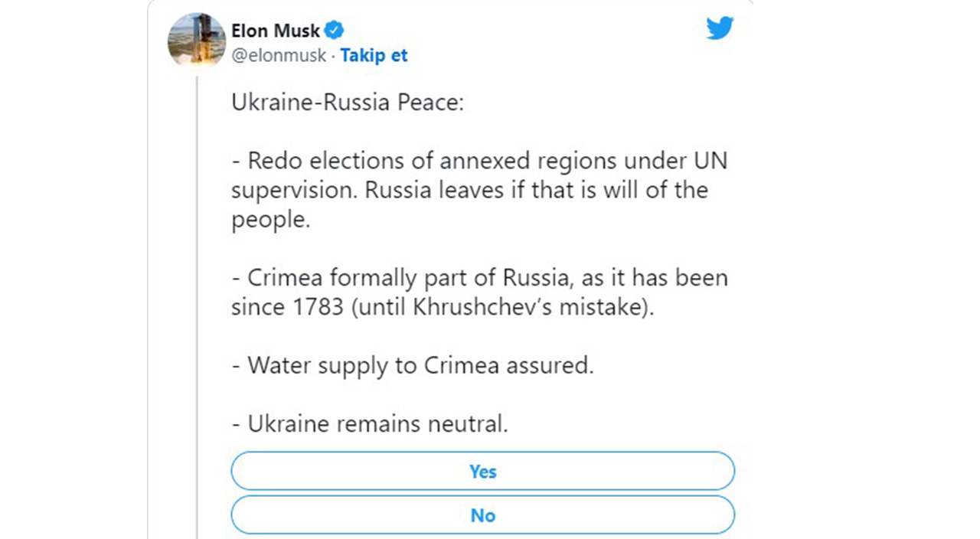Open Elon Musk's profile picture
Screen dimensions: 980x539
[197, 40]
